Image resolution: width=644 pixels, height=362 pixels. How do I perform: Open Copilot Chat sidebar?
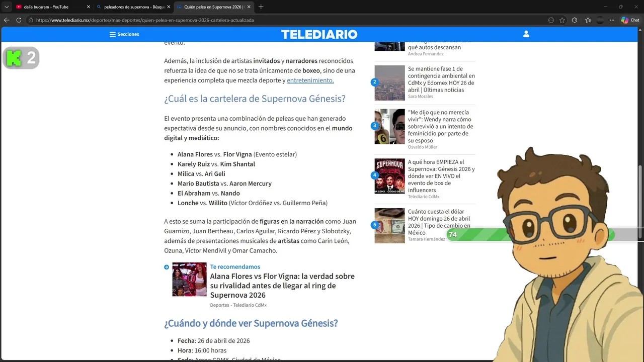tap(630, 20)
